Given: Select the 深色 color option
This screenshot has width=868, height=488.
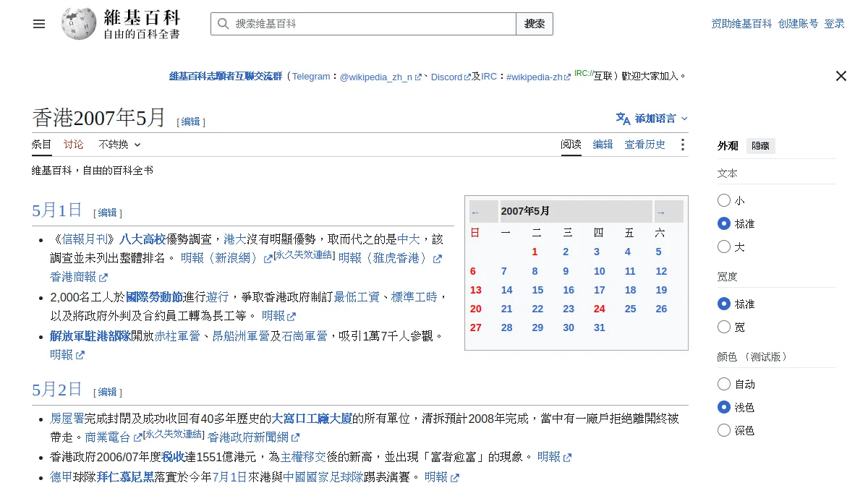Looking at the screenshot, I should point(724,430).
